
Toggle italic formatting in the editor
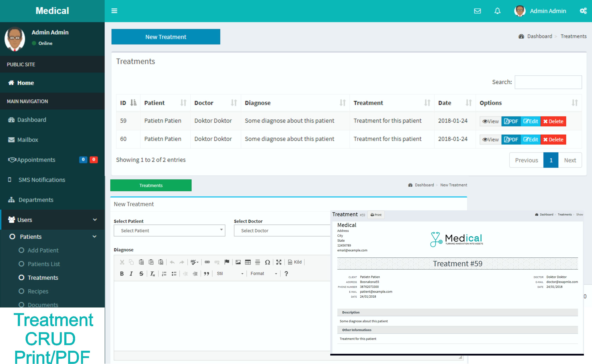click(x=131, y=273)
